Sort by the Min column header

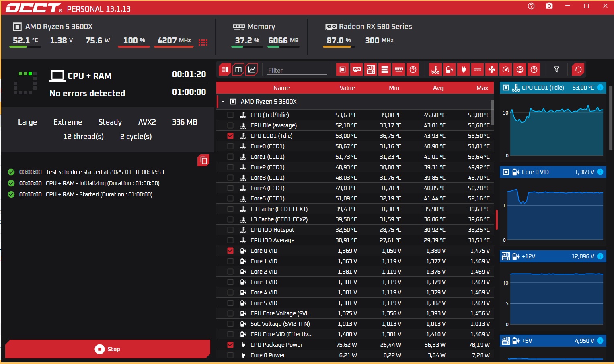394,88
